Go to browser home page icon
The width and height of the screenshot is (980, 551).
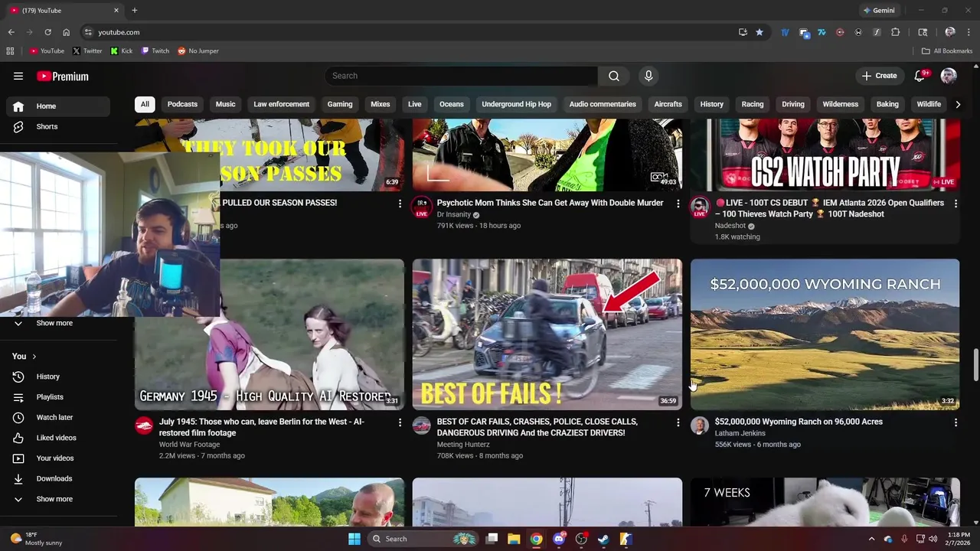(67, 32)
